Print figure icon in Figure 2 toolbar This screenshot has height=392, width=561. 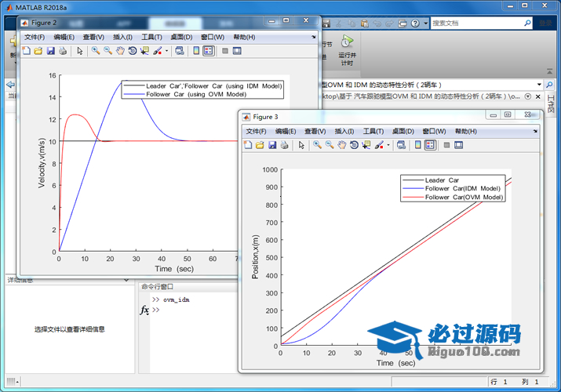pyautogui.click(x=63, y=51)
